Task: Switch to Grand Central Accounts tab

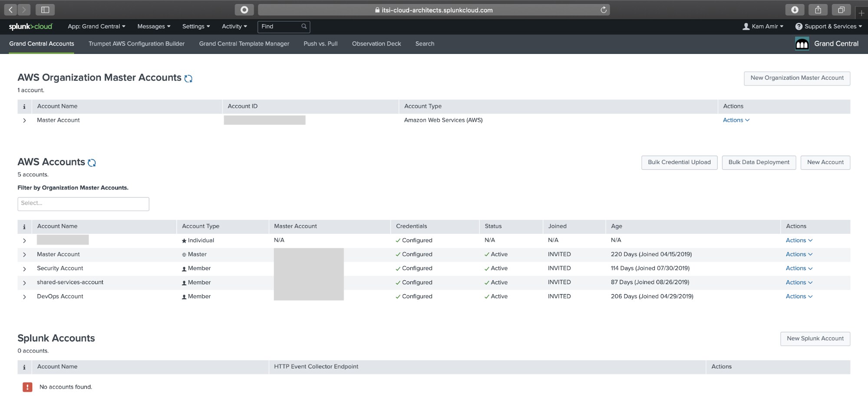Action: click(42, 44)
